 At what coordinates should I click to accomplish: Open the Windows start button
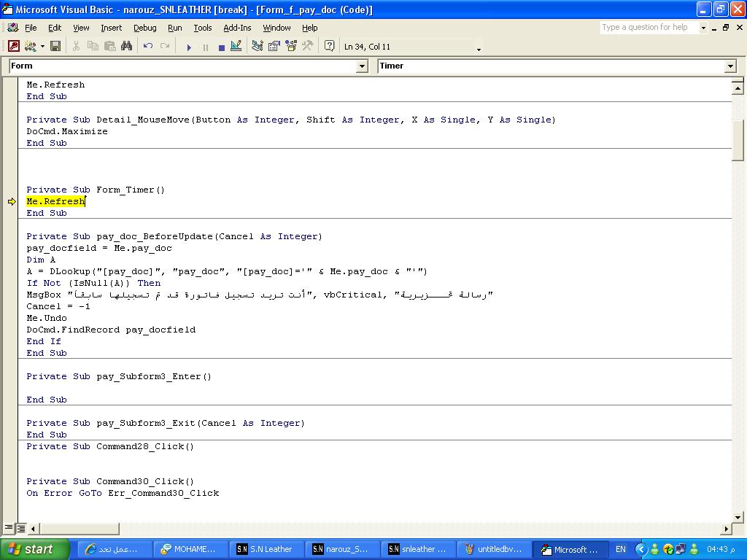pos(34,549)
